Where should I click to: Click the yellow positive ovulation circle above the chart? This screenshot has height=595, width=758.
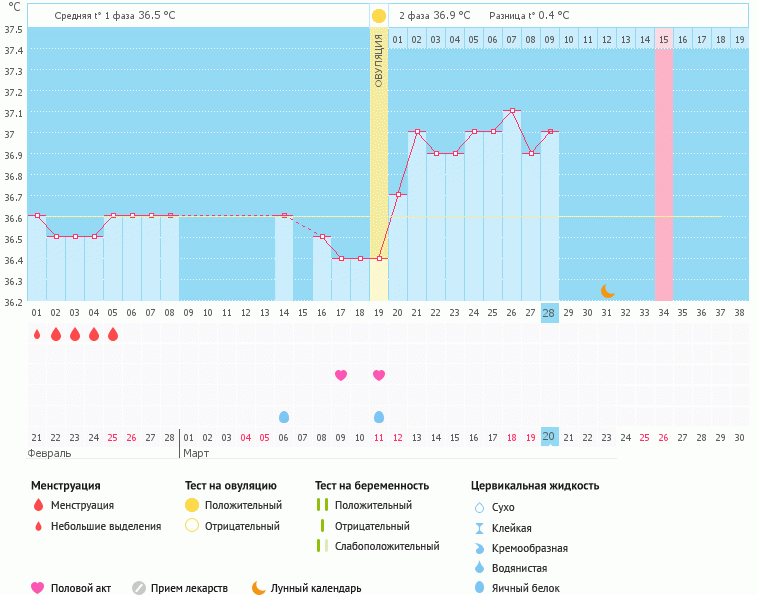tap(378, 16)
